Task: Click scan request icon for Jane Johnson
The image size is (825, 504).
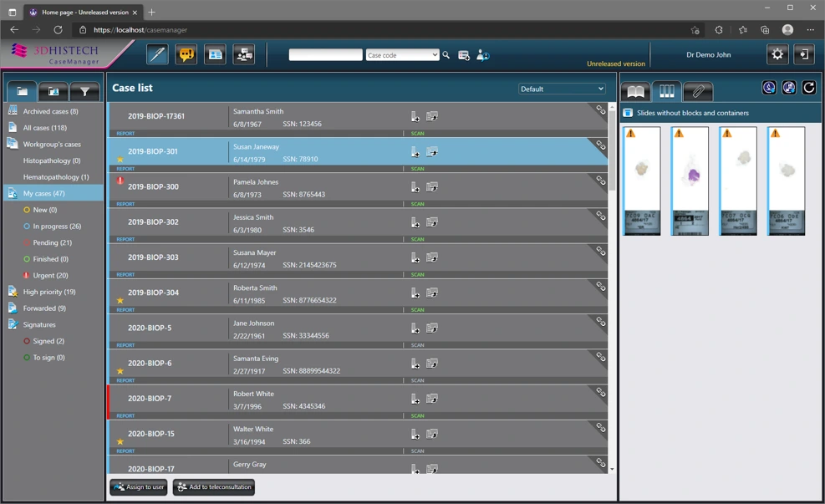Action: pos(432,328)
